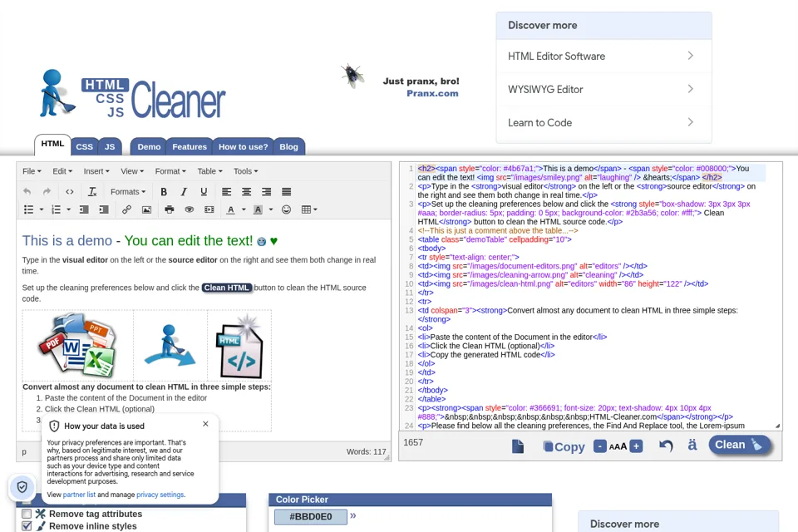Image resolution: width=798 pixels, height=532 pixels.
Task: Apply bold formatting
Action: tap(164, 192)
